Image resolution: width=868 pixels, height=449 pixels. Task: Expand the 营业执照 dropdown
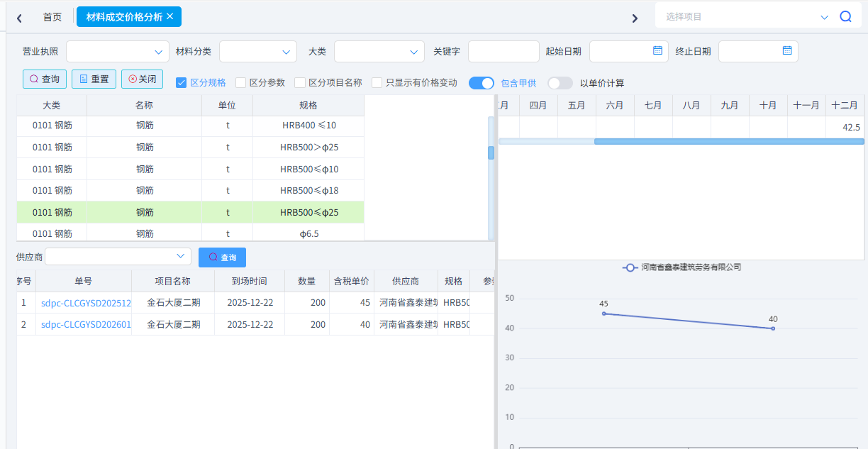(118, 52)
